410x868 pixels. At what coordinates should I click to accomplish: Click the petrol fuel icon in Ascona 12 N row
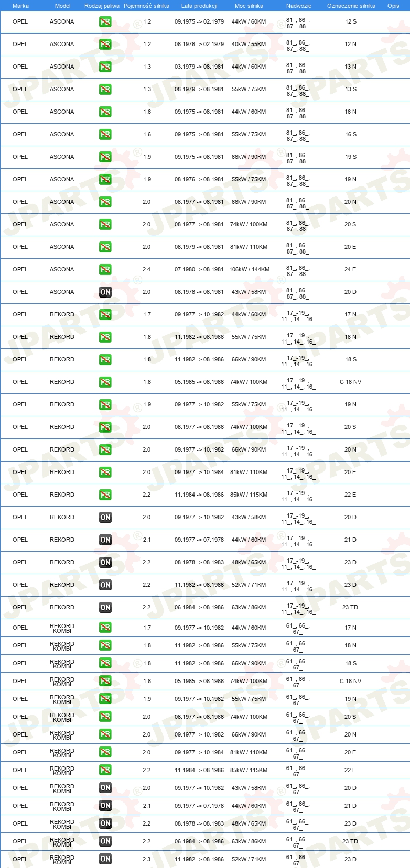click(x=105, y=45)
